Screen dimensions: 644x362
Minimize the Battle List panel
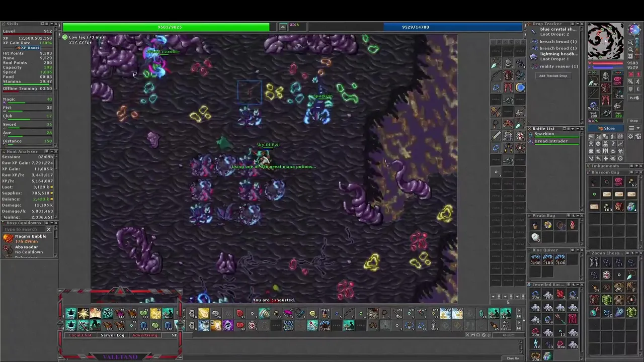(x=578, y=129)
